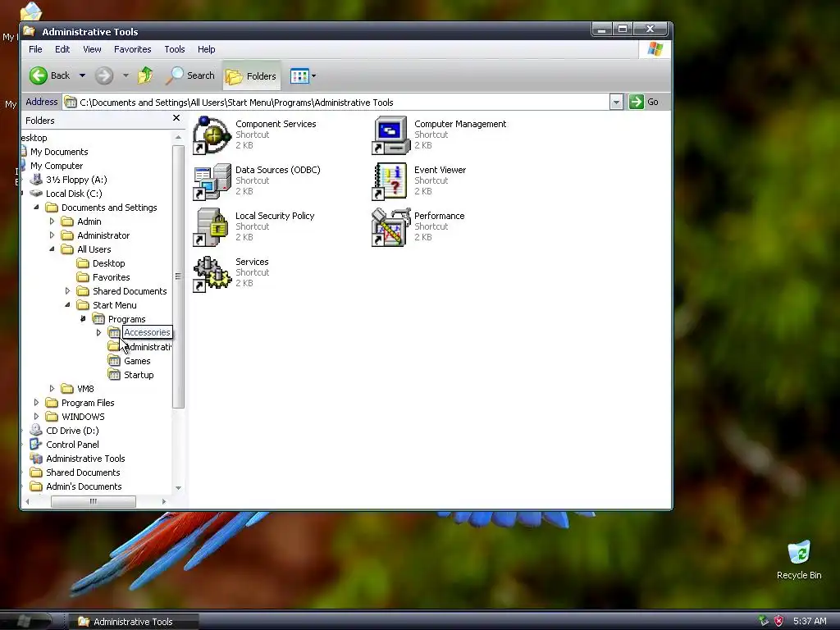Open the Forward history dropdown arrow
The image size is (840, 630).
[x=126, y=75]
